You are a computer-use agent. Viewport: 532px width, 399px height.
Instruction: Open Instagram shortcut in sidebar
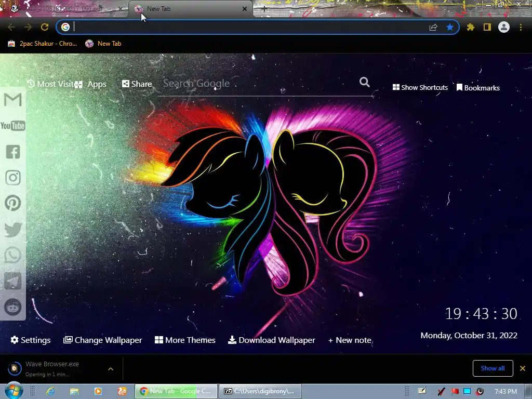pyautogui.click(x=13, y=178)
